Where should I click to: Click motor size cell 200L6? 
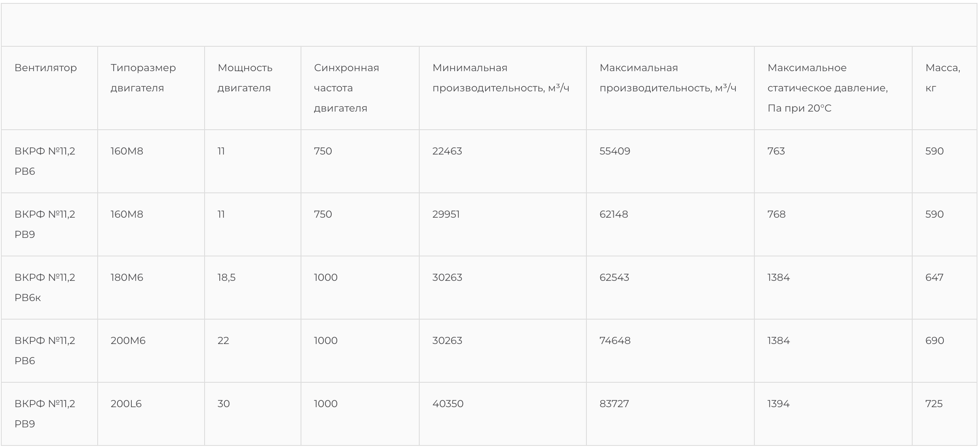click(126, 404)
